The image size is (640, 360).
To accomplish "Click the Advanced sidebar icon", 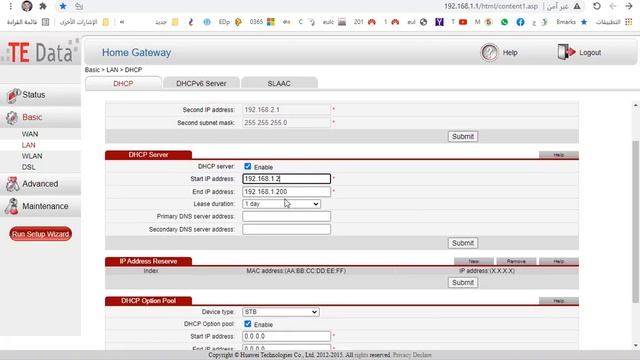I will 12,184.
